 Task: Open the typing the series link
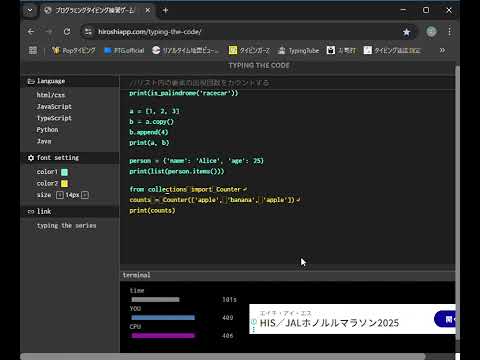pyautogui.click(x=66, y=226)
